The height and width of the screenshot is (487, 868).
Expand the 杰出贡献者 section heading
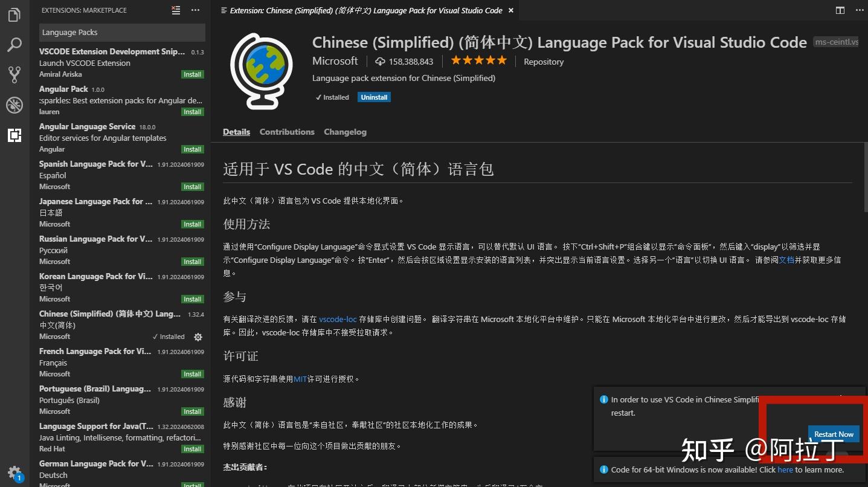245,467
